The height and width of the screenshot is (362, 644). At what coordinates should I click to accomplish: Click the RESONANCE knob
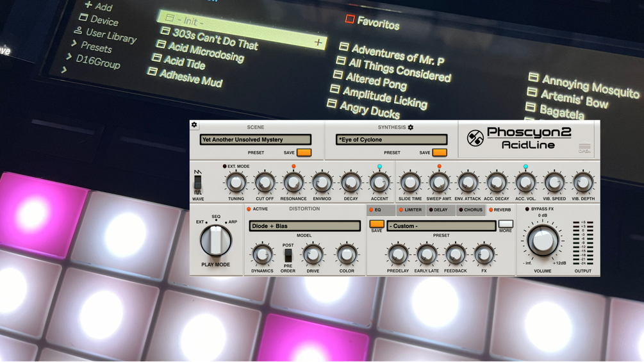click(293, 183)
